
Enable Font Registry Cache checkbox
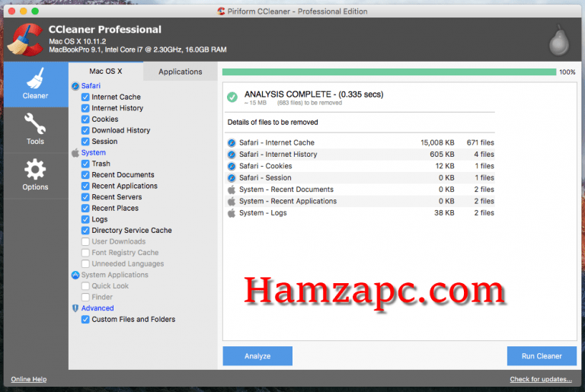(85, 253)
